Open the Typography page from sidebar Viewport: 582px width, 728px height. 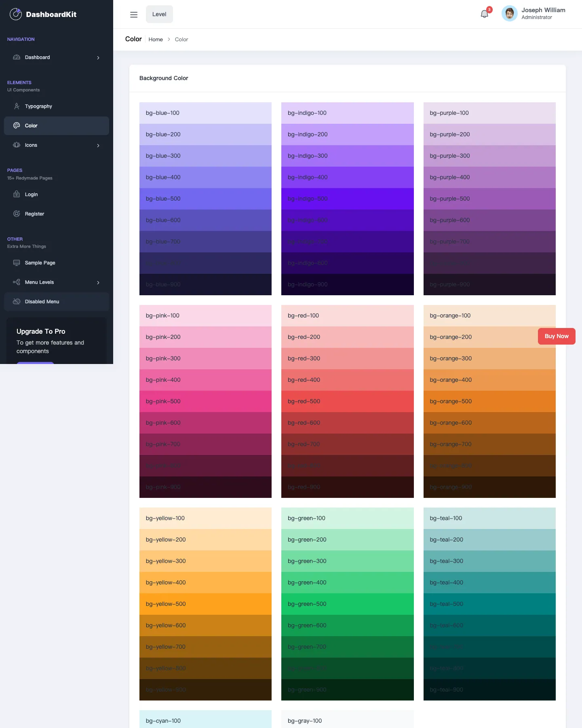point(57,106)
